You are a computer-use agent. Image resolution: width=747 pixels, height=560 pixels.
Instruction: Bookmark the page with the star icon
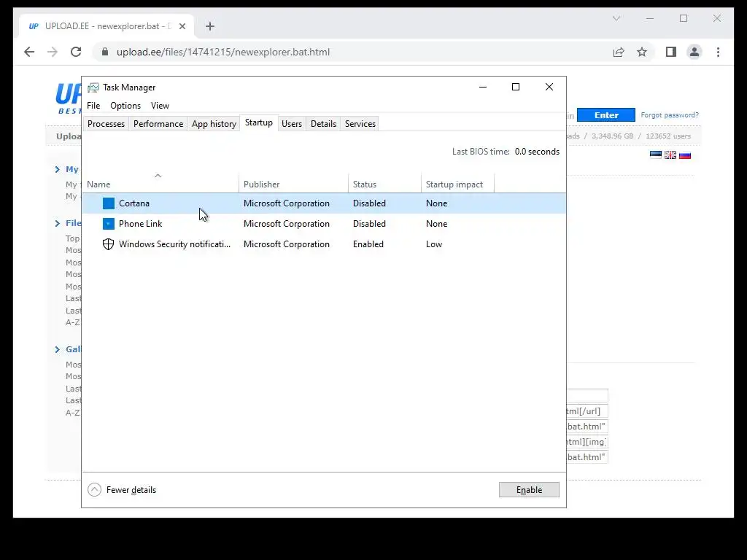point(642,52)
